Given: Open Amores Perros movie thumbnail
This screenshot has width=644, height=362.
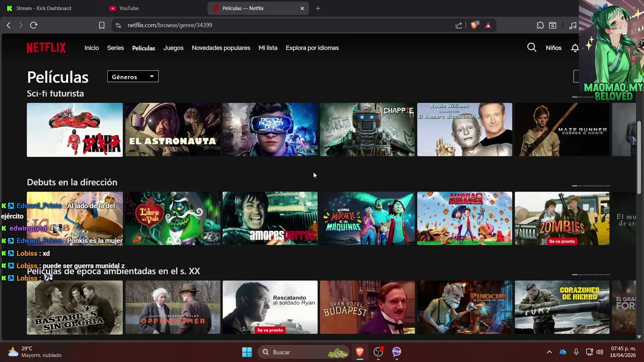Looking at the screenshot, I should click(x=270, y=218).
